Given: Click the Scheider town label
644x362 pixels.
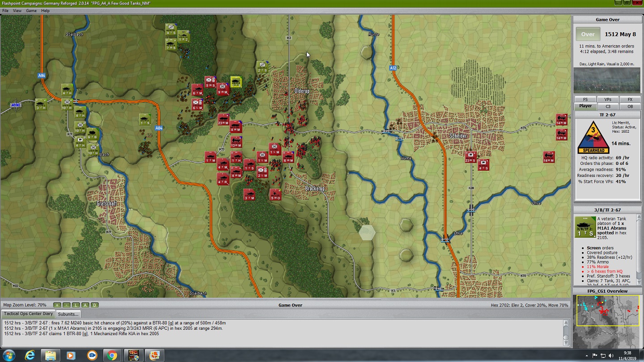Looking at the screenshot, I should coord(458,136).
